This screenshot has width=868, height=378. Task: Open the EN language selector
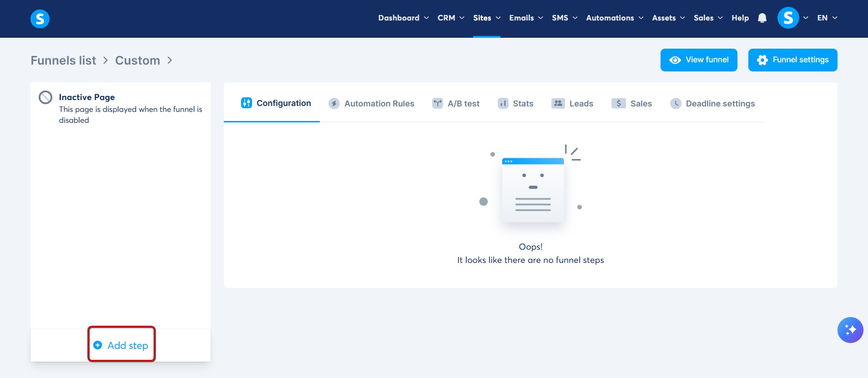click(x=827, y=18)
